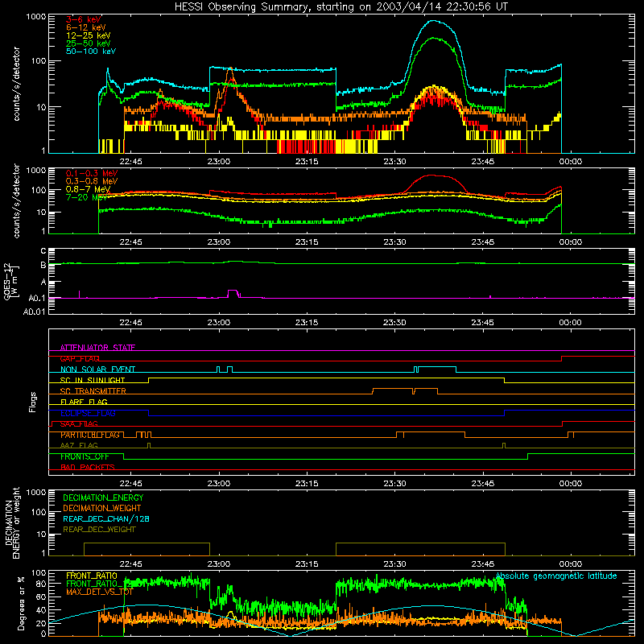The height and width of the screenshot is (644, 644).
Task: Click the GOES-12 axis label
Action: tap(10, 281)
